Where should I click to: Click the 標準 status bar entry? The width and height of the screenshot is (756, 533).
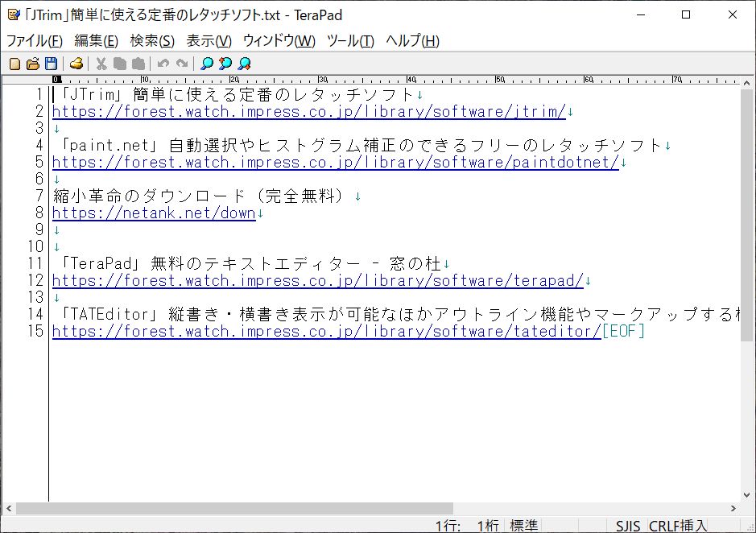click(x=523, y=526)
